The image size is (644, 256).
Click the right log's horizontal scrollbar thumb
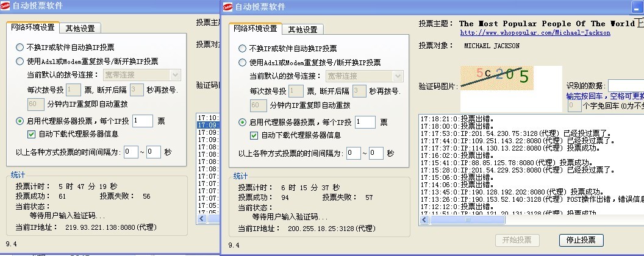tap(467, 220)
